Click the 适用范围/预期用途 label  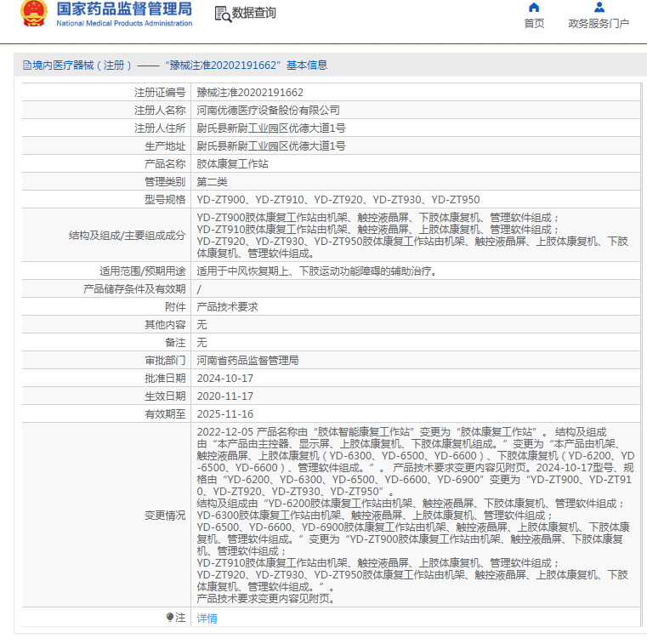(142, 271)
